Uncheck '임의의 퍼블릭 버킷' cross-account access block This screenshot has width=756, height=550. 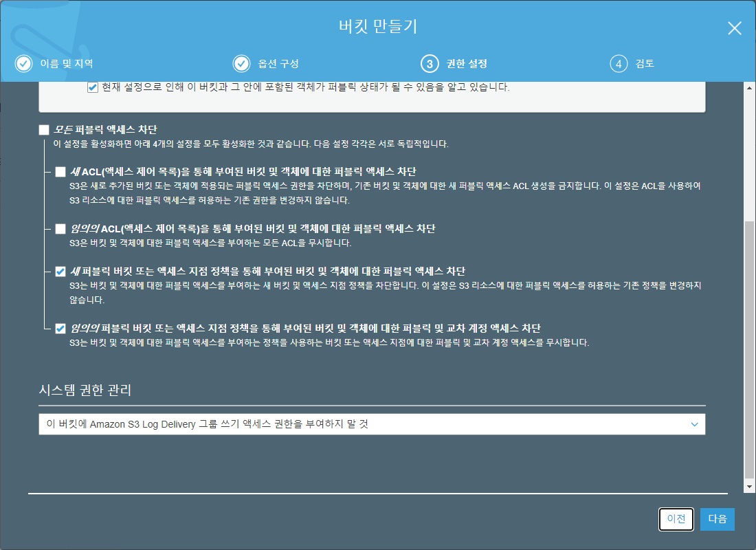60,328
